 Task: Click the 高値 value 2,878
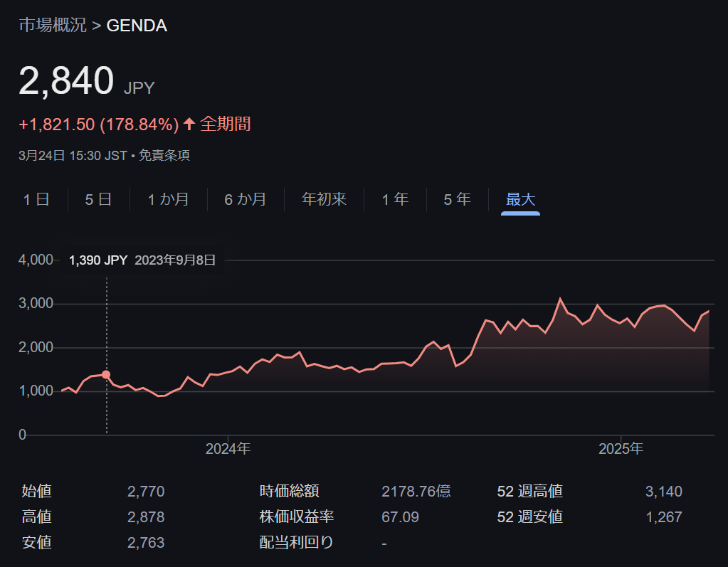point(146,517)
